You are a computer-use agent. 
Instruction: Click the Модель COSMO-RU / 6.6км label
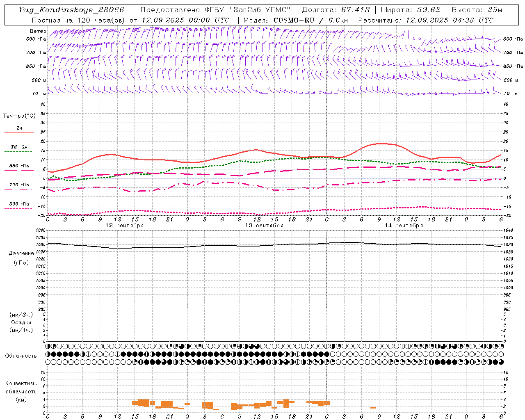click(296, 20)
